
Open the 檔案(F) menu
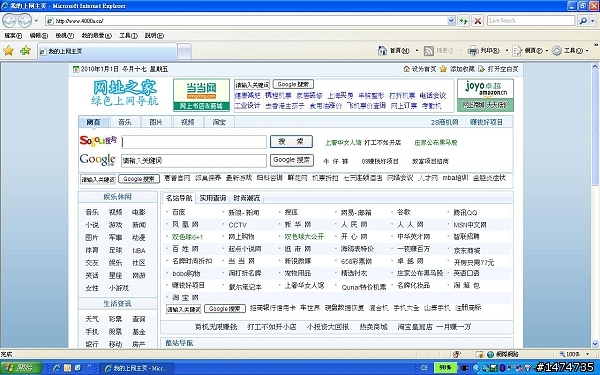(x=13, y=36)
